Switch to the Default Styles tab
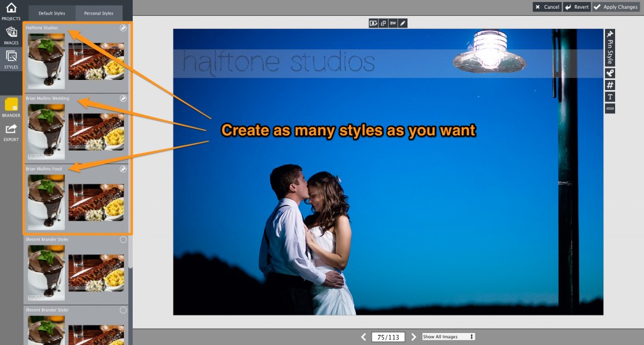 coord(52,13)
